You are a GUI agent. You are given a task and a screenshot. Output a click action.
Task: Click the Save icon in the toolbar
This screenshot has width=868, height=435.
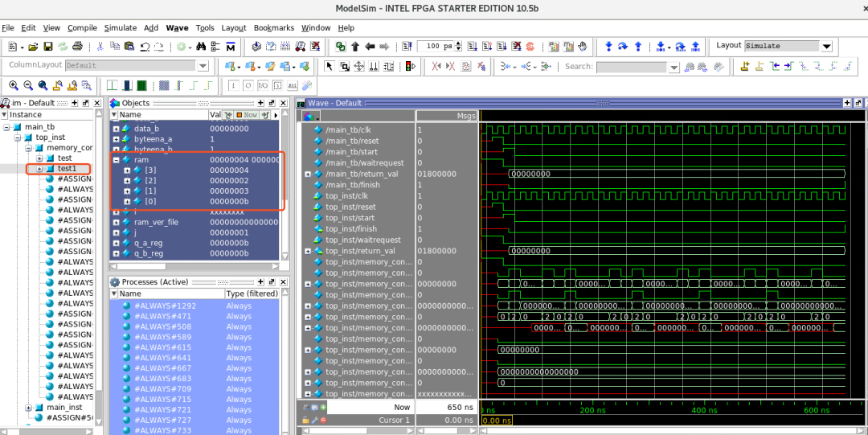click(x=47, y=47)
